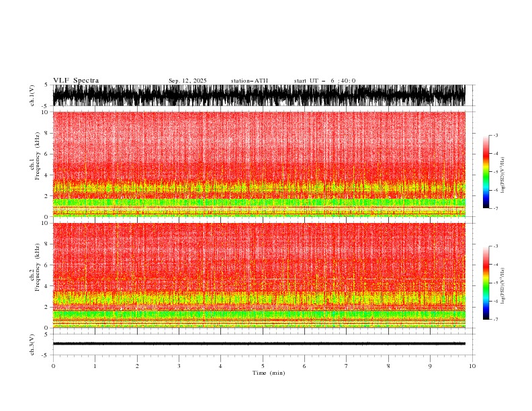Click the ch.3 voltage waveform trace
The image size is (532, 411).
[x=259, y=344]
